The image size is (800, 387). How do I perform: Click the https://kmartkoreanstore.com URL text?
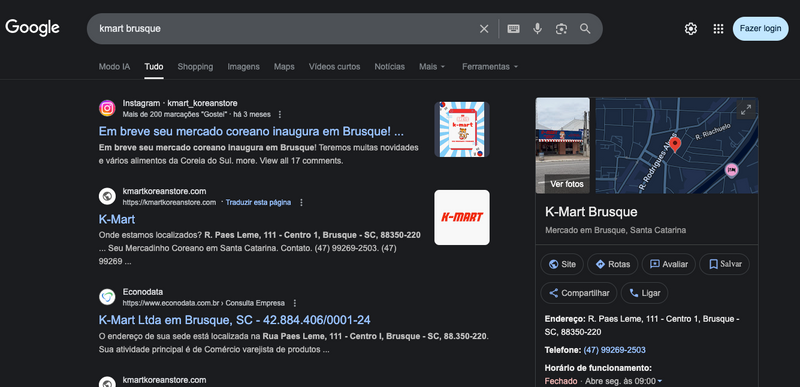(x=169, y=202)
